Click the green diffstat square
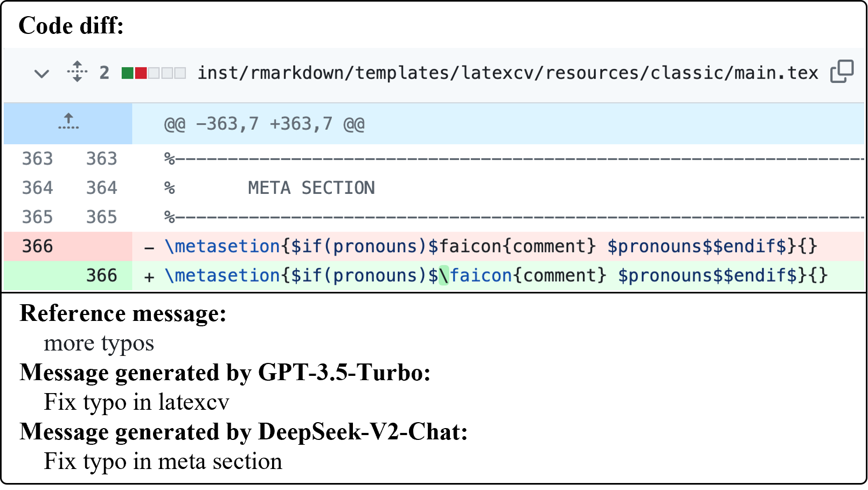This screenshot has width=868, height=490. pyautogui.click(x=128, y=73)
